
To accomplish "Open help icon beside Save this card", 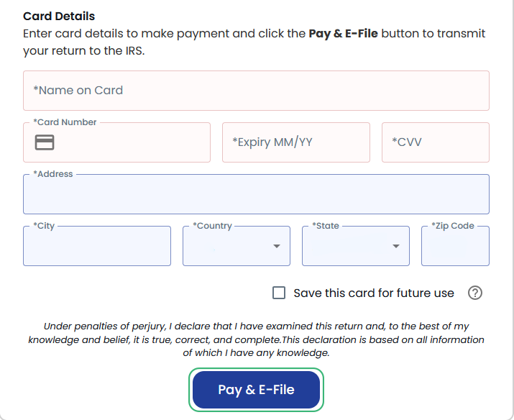I will 474,293.
